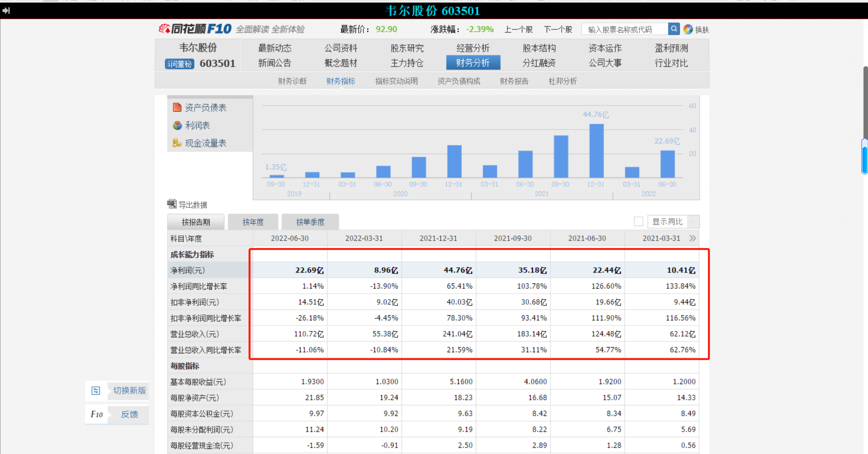Screen dimensions: 868x454
Task: Click the 导出数据 link
Action: click(193, 205)
